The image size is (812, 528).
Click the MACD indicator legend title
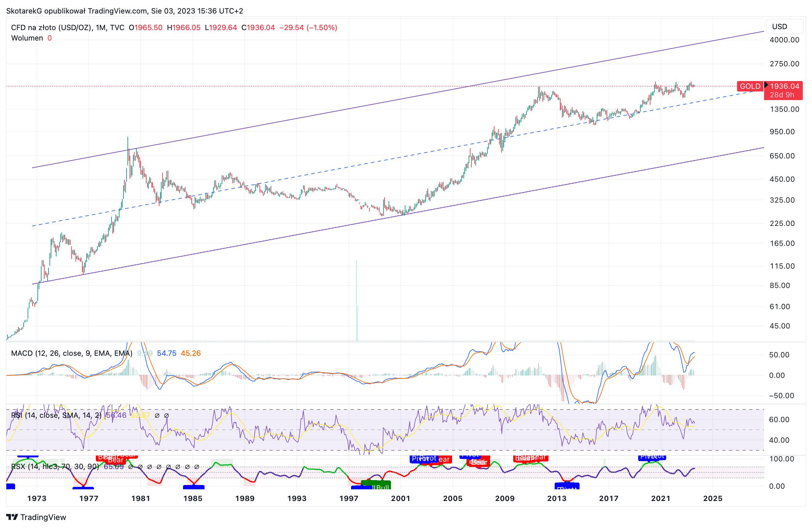pos(72,353)
